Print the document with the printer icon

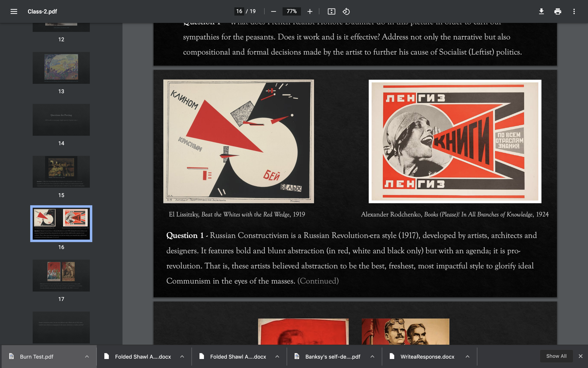[x=558, y=11]
